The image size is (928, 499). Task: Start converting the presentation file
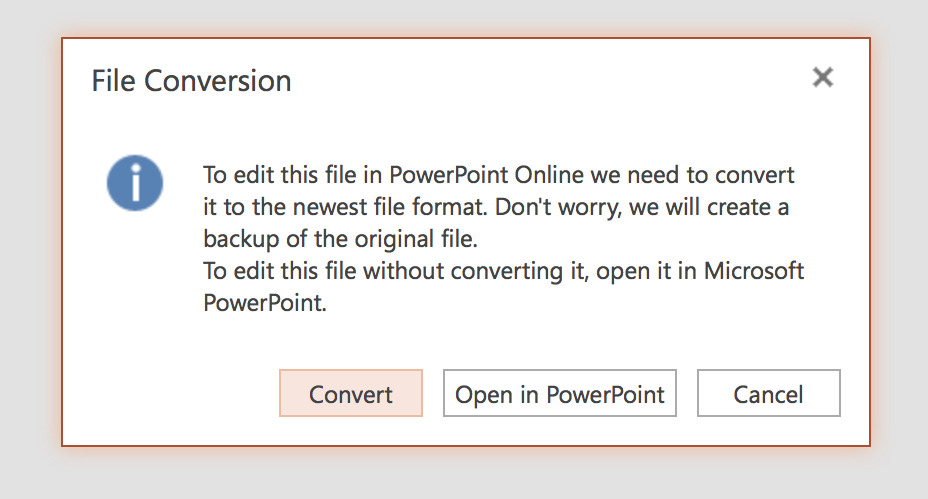pos(351,394)
